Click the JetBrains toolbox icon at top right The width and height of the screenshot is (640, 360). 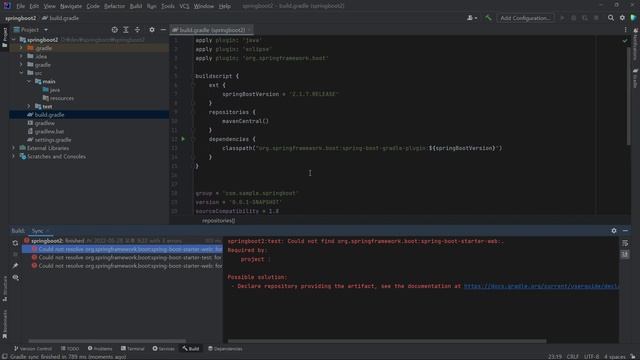coord(633,18)
